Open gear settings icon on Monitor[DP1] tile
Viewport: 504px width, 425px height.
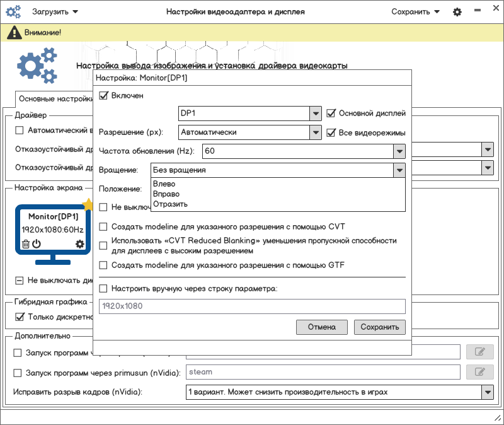pos(80,244)
